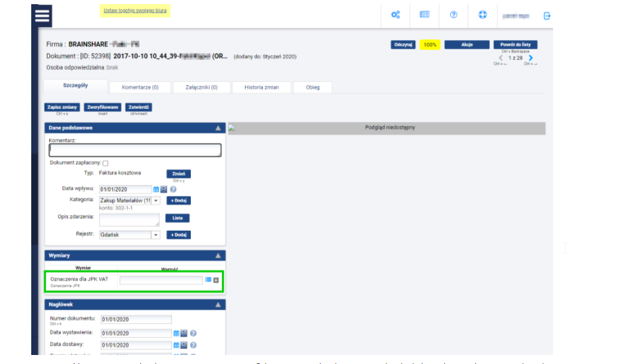Open calendar picker for Data wpływu
This screenshot has width=619, height=364.
click(x=156, y=189)
